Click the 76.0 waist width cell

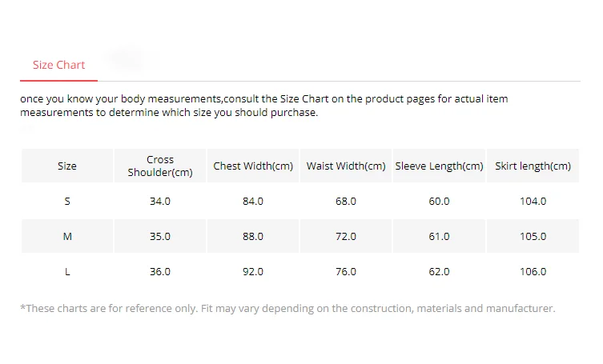(x=346, y=271)
